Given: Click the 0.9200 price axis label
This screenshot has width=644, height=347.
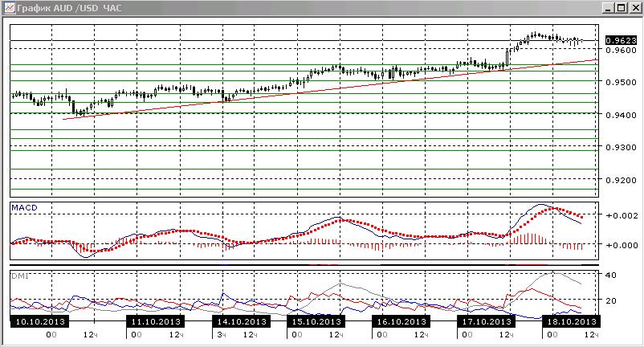Looking at the screenshot, I should coord(621,180).
